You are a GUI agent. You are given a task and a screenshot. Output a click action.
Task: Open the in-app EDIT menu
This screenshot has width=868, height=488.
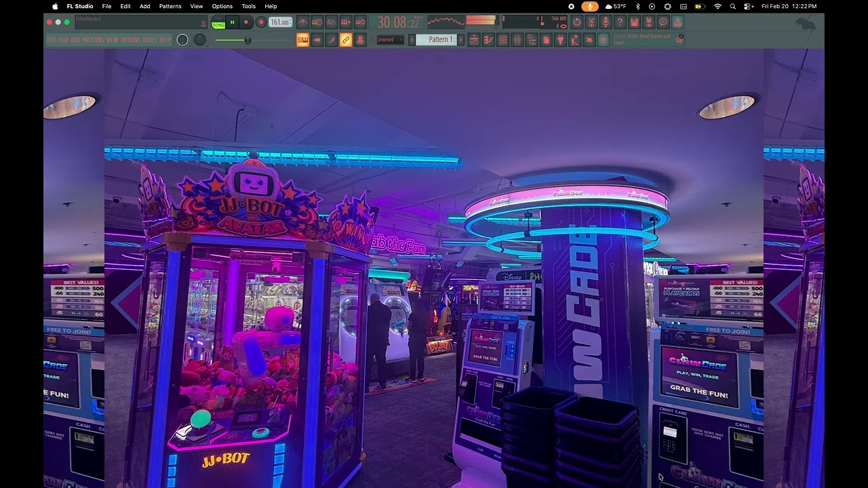coord(64,40)
